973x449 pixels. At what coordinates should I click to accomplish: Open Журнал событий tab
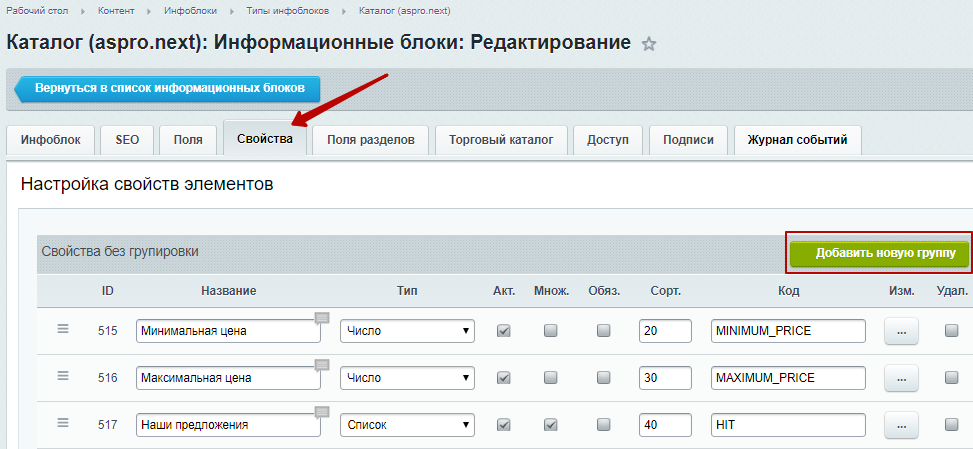click(797, 140)
